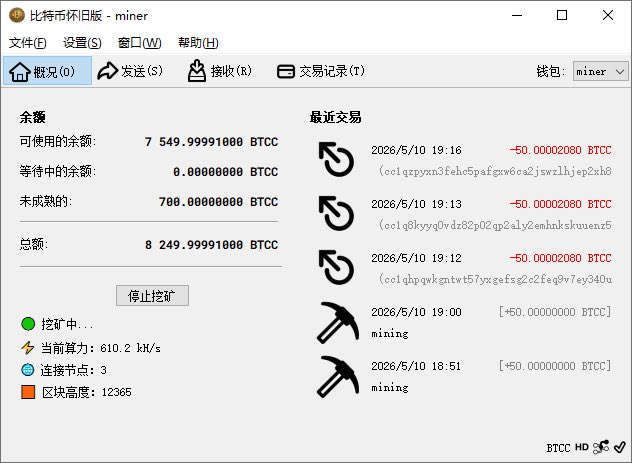Minimize the miner window
Image resolution: width=632 pixels, height=463 pixels.
(x=517, y=15)
